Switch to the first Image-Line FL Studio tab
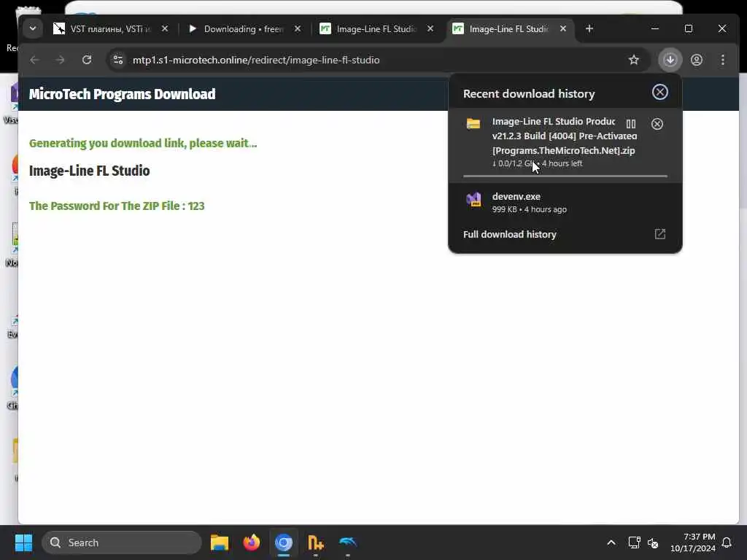This screenshot has width=747, height=560. tap(376, 29)
